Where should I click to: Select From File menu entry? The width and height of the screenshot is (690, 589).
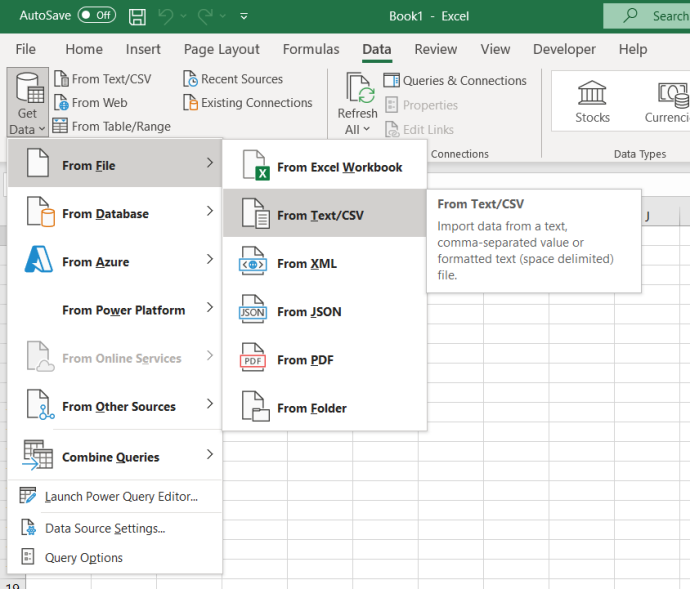pyautogui.click(x=114, y=163)
